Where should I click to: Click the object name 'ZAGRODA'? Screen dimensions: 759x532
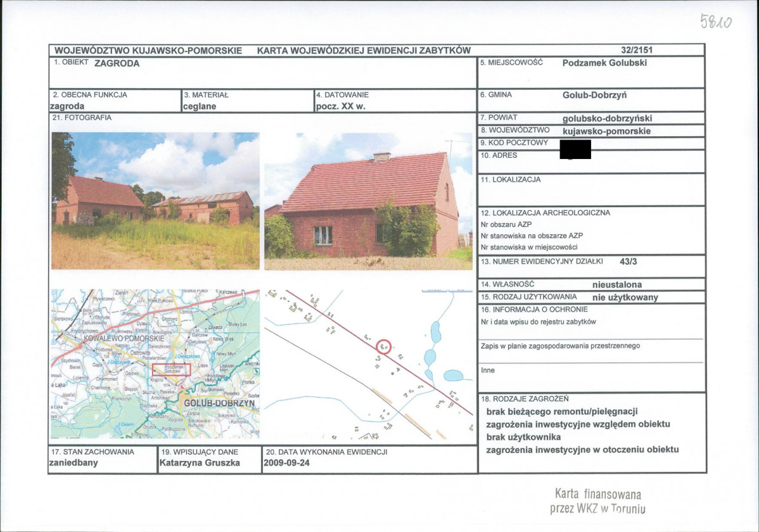[117, 63]
